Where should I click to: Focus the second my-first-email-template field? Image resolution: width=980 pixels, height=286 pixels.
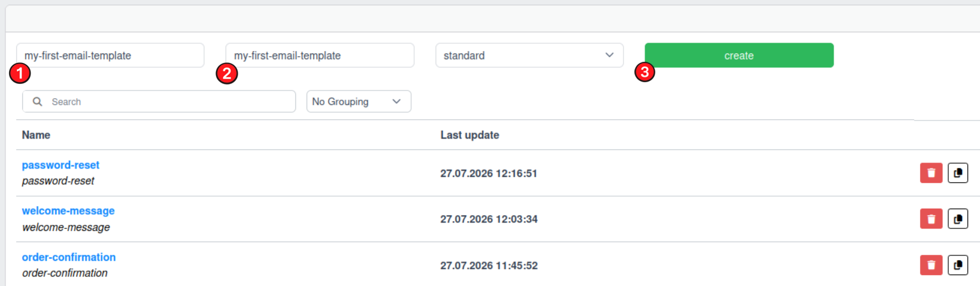click(320, 55)
